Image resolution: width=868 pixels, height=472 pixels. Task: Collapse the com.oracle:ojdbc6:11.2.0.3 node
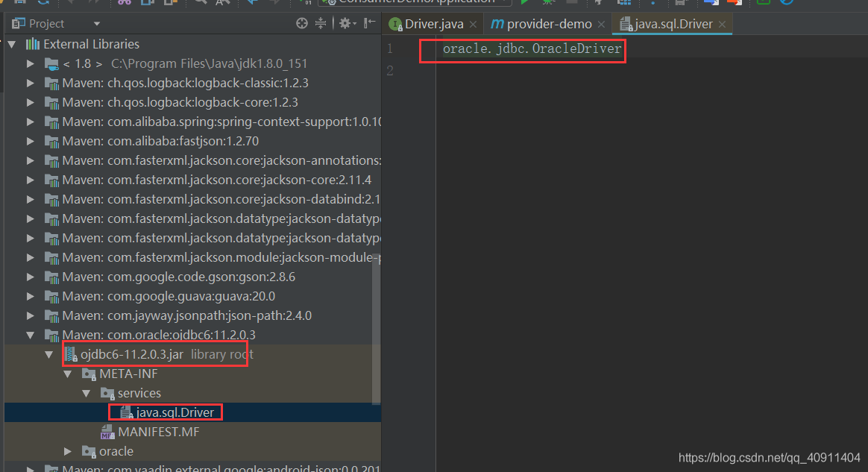31,335
